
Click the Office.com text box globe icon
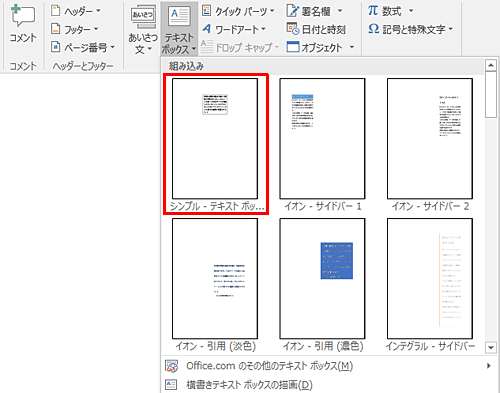(172, 366)
